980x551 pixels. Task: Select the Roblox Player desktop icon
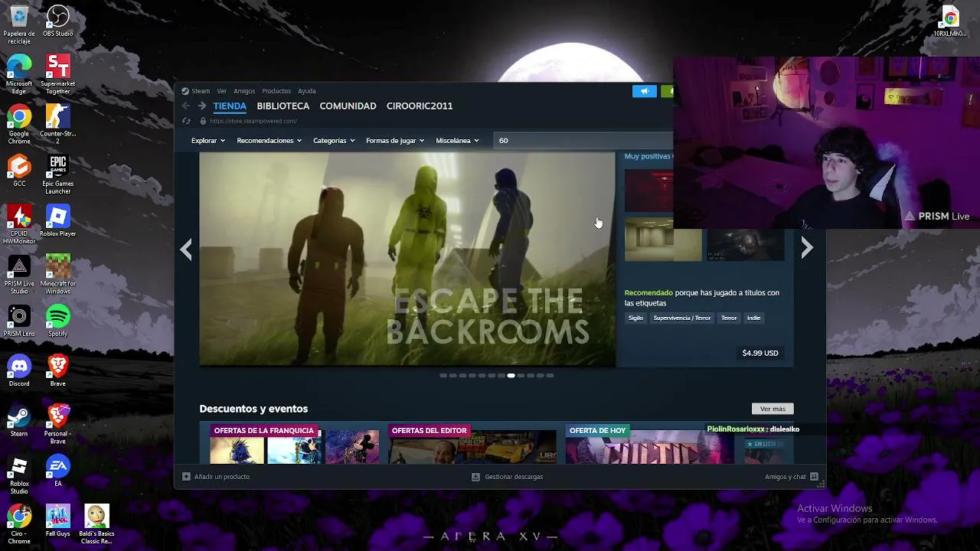pos(58,221)
